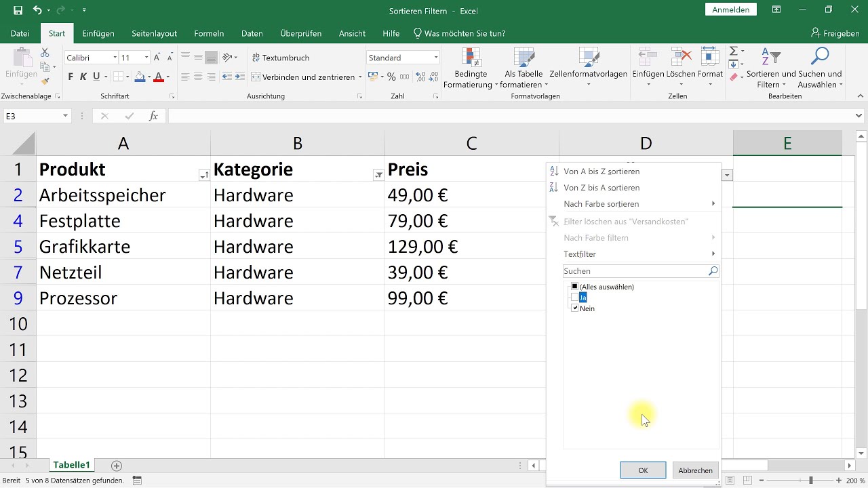868x488 pixels.
Task: Check the Ja filter checkbox
Action: pos(575,298)
